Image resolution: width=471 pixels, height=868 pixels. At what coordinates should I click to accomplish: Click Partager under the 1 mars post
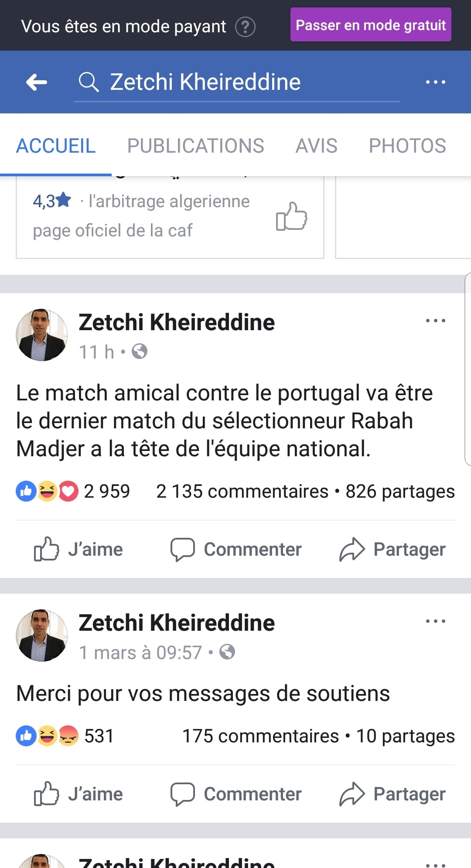[392, 794]
